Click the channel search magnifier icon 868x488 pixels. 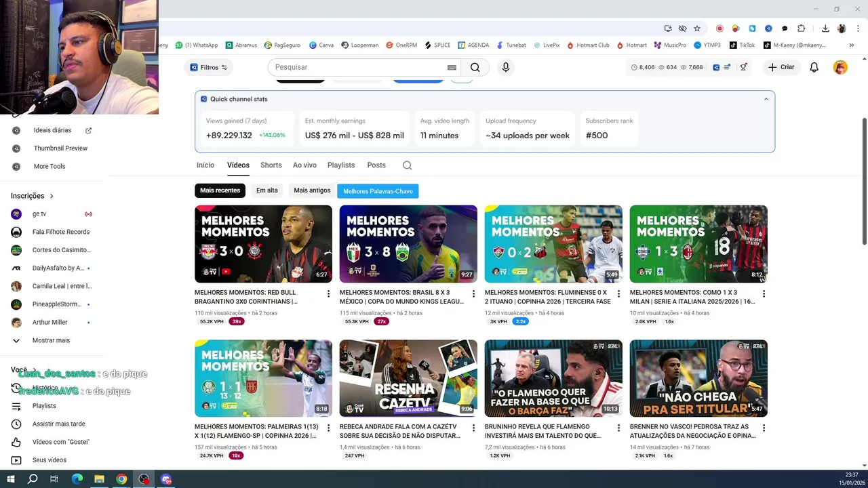[x=407, y=165]
